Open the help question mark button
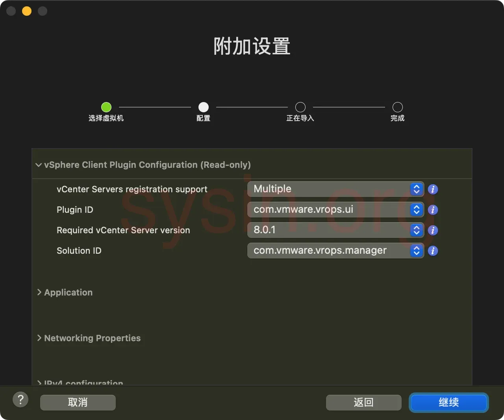This screenshot has width=504, height=420. 20,400
